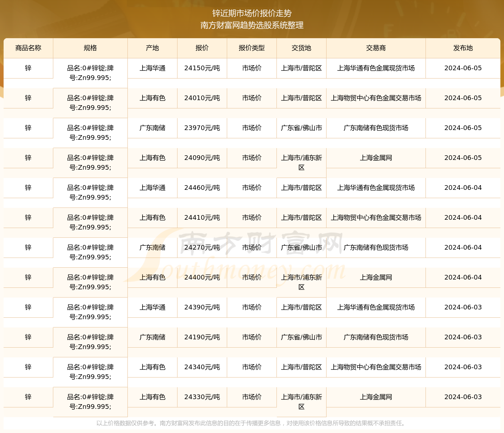
Task: Click date 2024-06-04 in 24270元 row
Action: click(463, 247)
